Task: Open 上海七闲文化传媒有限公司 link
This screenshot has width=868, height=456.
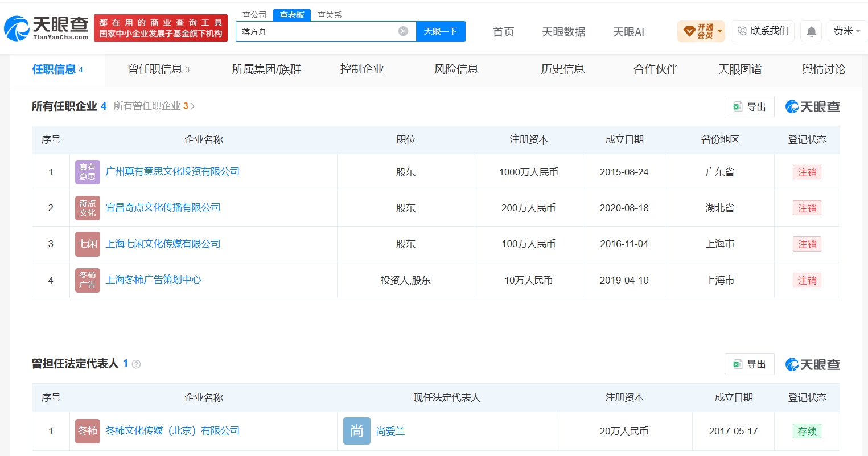Action: (x=163, y=244)
